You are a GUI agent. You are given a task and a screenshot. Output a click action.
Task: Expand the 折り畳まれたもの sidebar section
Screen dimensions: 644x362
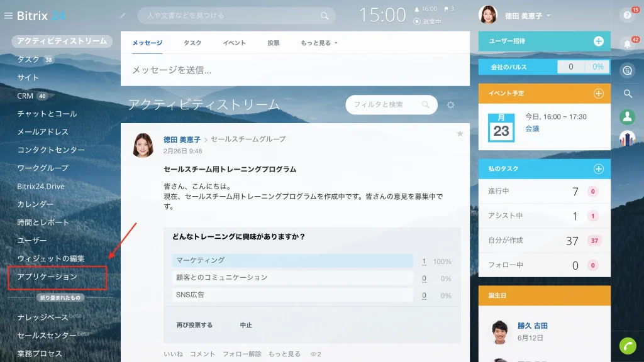(x=60, y=297)
